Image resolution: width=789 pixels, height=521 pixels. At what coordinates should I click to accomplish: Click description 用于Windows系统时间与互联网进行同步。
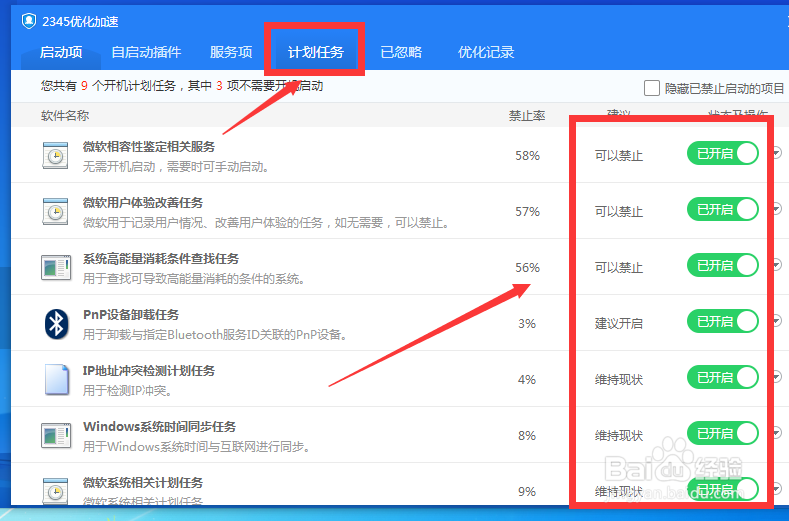tap(196, 446)
